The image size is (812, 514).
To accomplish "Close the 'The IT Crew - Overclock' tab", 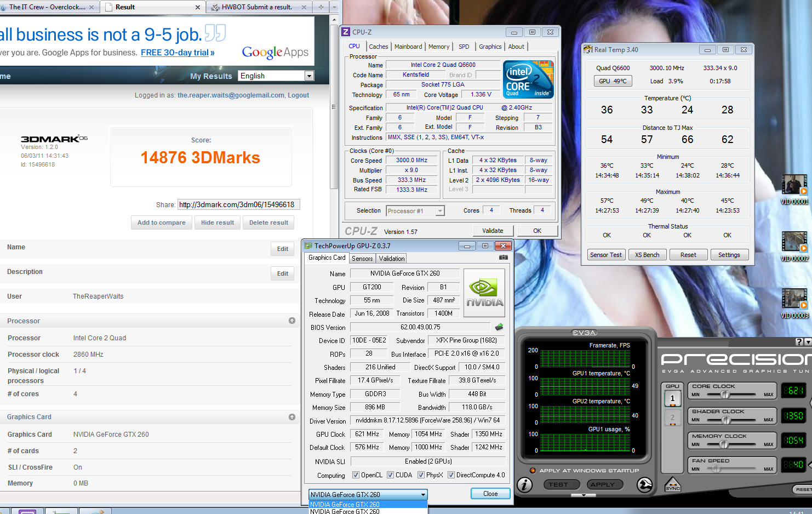I will (x=92, y=7).
